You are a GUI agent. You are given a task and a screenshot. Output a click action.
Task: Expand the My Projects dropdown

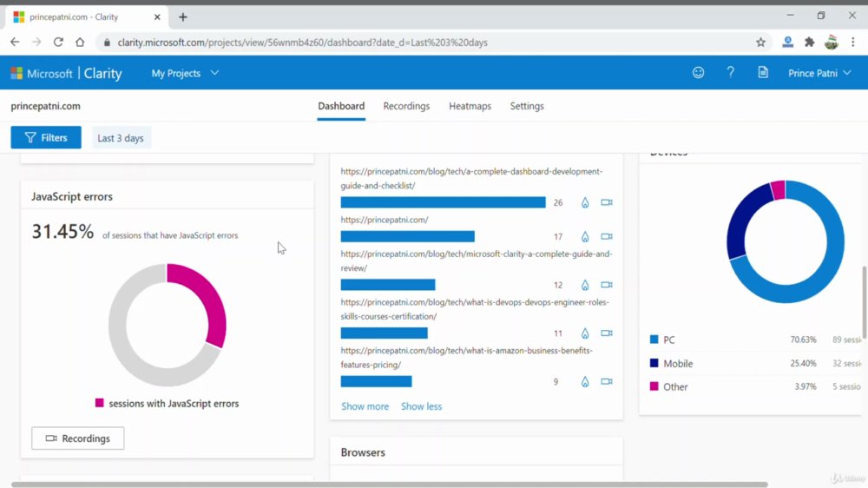point(186,73)
